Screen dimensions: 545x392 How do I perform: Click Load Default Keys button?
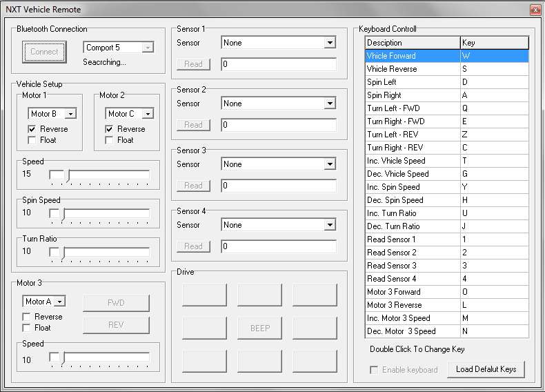pyautogui.click(x=486, y=369)
